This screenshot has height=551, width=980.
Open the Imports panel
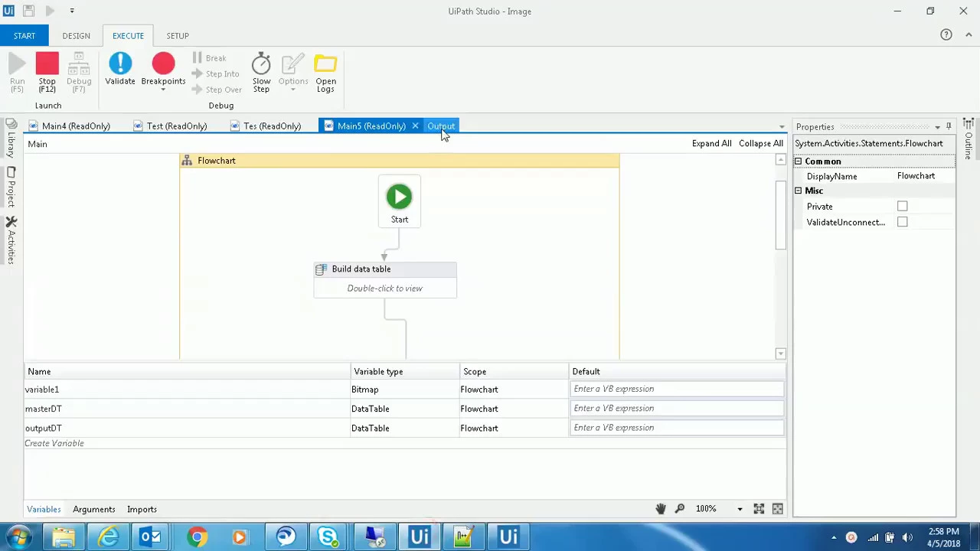click(x=142, y=510)
